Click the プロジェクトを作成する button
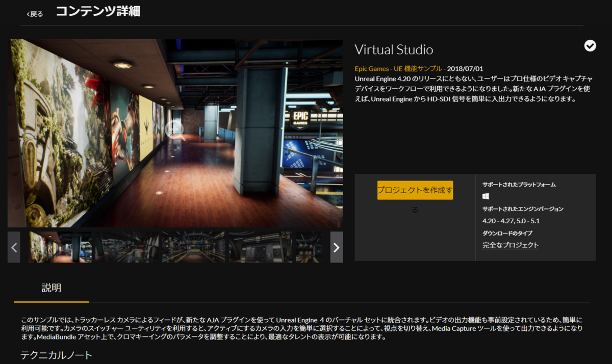612x364 pixels. coord(415,190)
